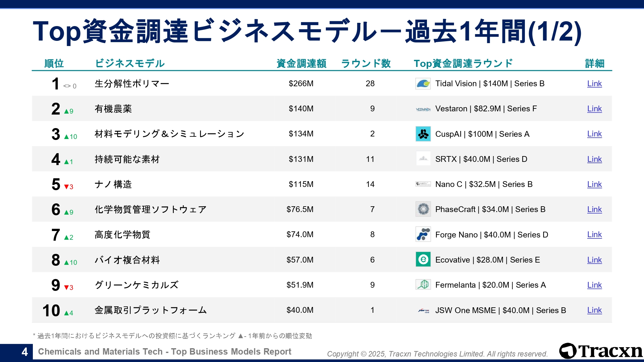Click the Vestaron logo icon
644x362 pixels.
pyautogui.click(x=423, y=109)
